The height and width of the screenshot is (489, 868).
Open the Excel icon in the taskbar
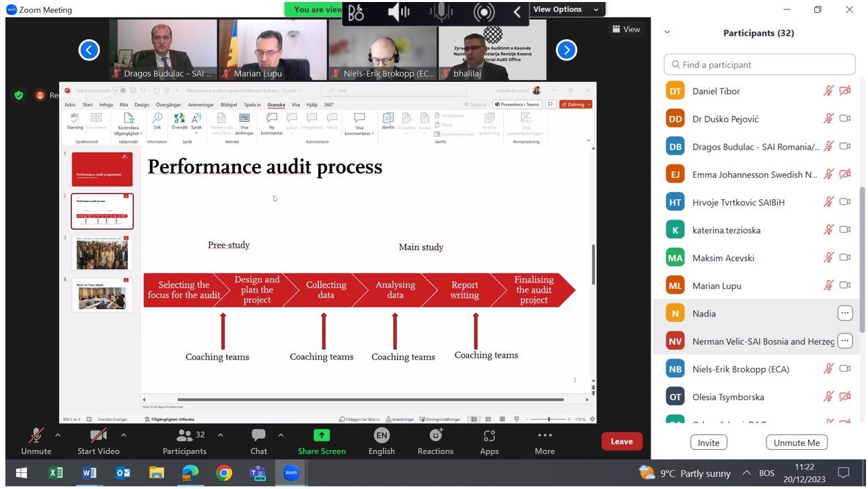(x=56, y=473)
